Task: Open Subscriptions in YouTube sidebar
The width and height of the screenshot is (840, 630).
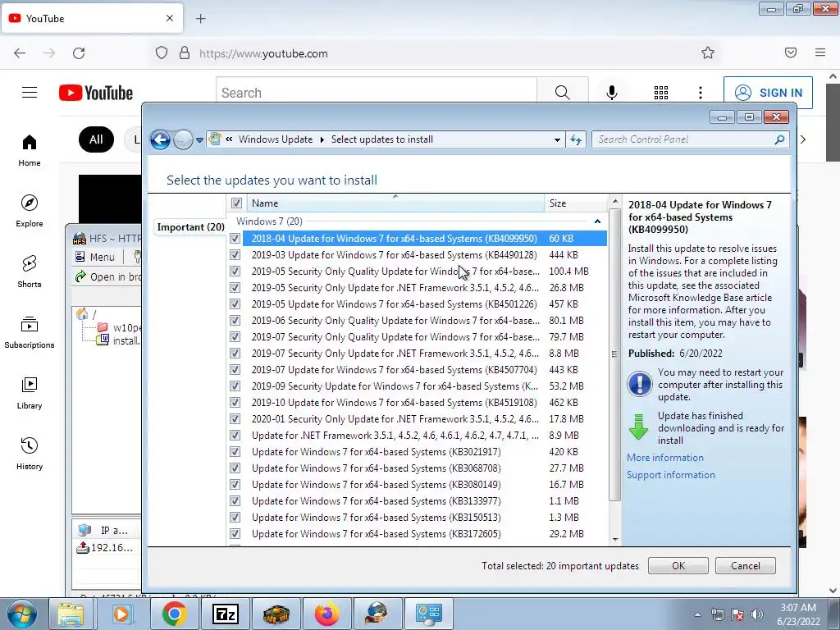Action: 30,332
